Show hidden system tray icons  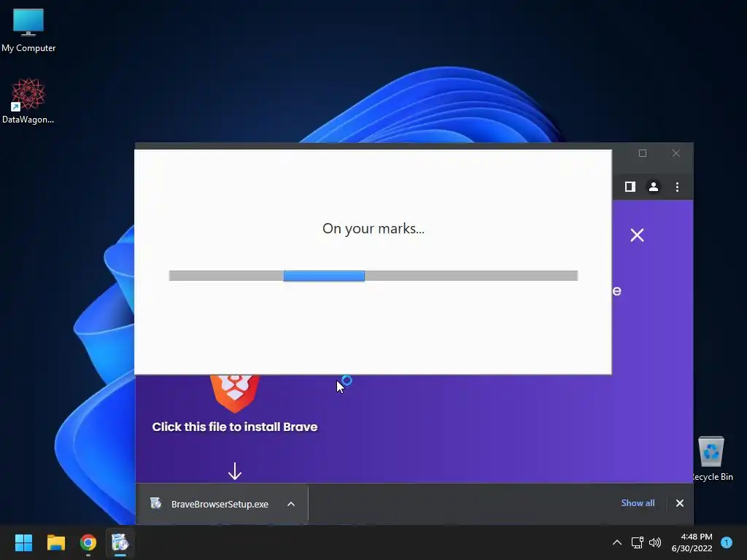point(617,542)
